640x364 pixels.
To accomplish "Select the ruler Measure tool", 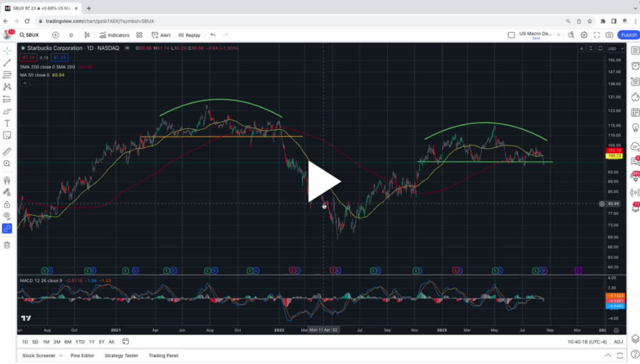I will click(x=7, y=152).
